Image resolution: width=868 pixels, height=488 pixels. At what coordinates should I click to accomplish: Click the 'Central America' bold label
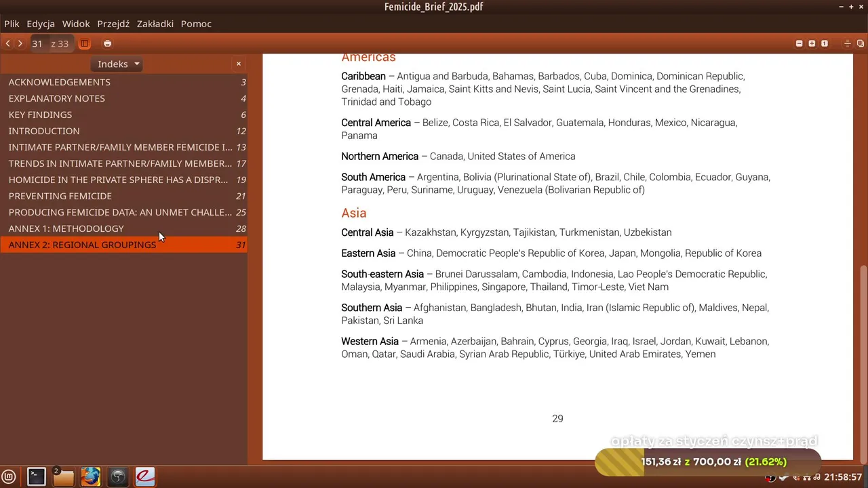point(376,123)
